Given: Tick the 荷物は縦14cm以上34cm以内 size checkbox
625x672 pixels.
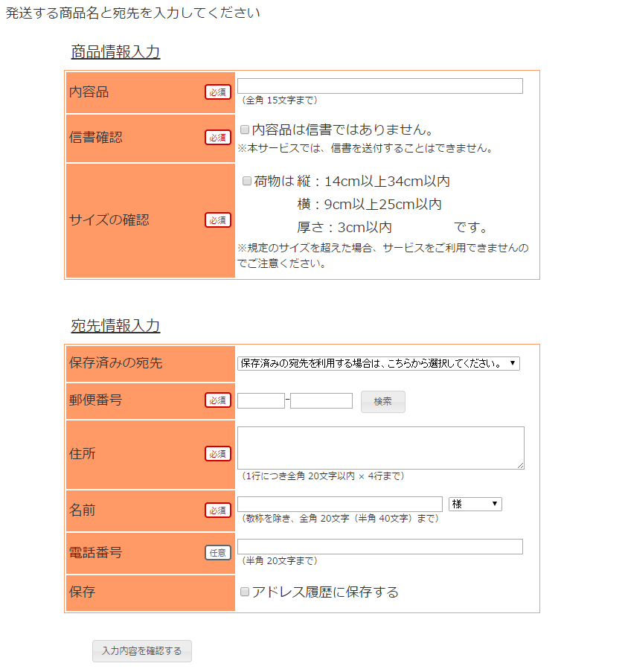Looking at the screenshot, I should click(247, 181).
